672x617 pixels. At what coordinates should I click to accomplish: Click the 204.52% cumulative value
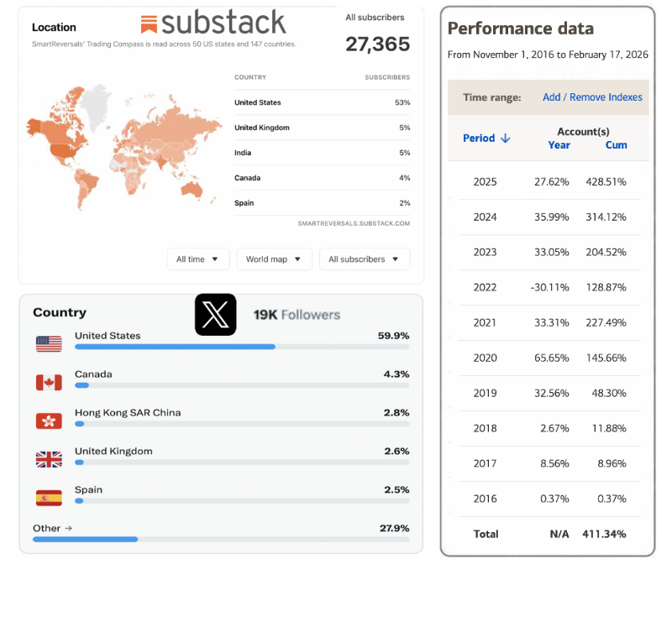(606, 252)
